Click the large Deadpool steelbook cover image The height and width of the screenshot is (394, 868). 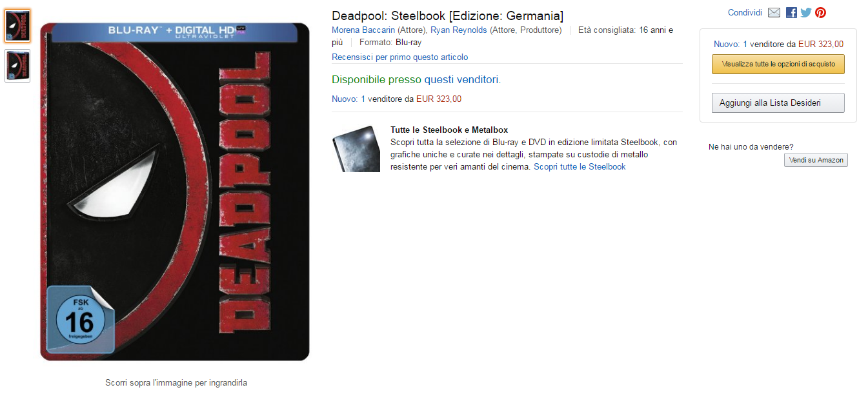click(x=175, y=192)
